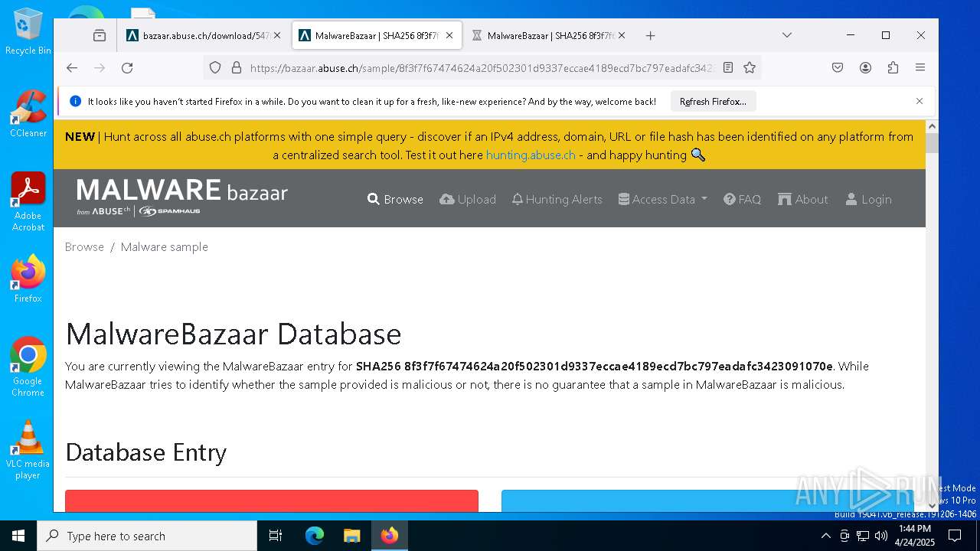Open network icon in system tray
This screenshot has height=551, width=980.
(x=863, y=536)
